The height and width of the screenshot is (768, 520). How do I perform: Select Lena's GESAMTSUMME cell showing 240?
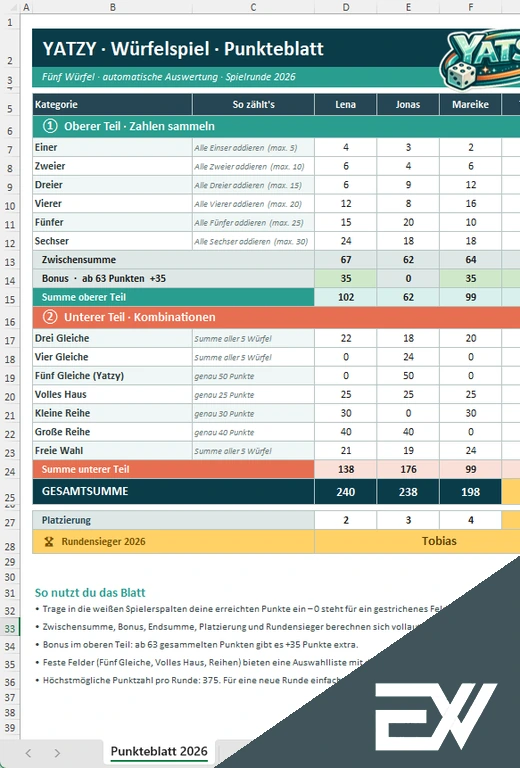[346, 492]
